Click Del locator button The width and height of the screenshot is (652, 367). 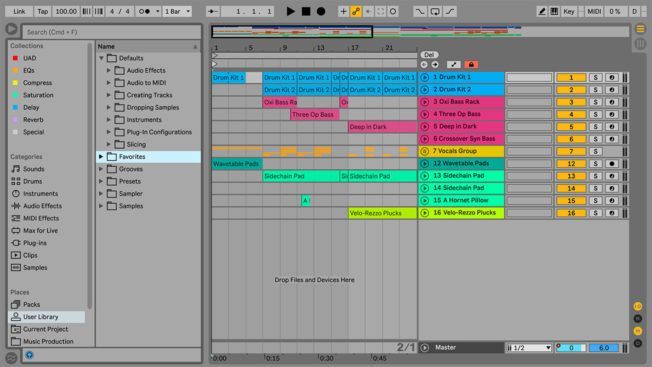(429, 55)
